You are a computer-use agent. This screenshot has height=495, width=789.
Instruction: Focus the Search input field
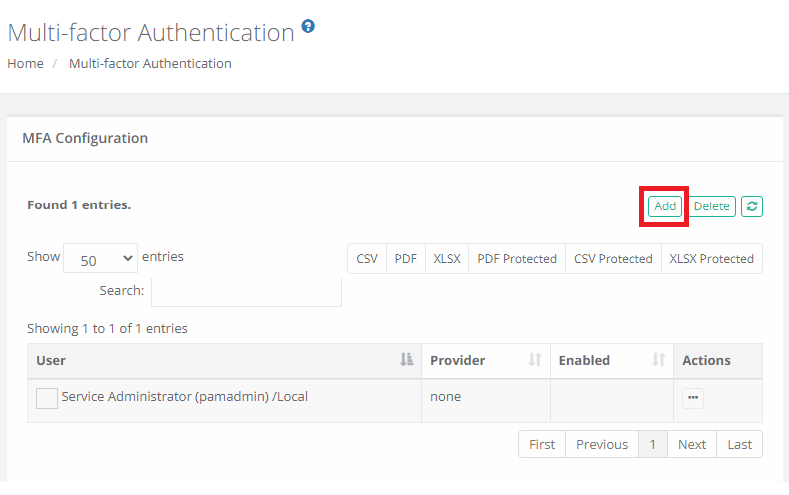point(246,291)
